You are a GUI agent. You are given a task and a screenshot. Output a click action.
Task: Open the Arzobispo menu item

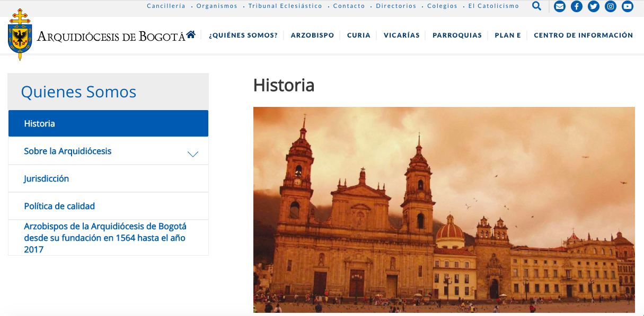pyautogui.click(x=312, y=35)
